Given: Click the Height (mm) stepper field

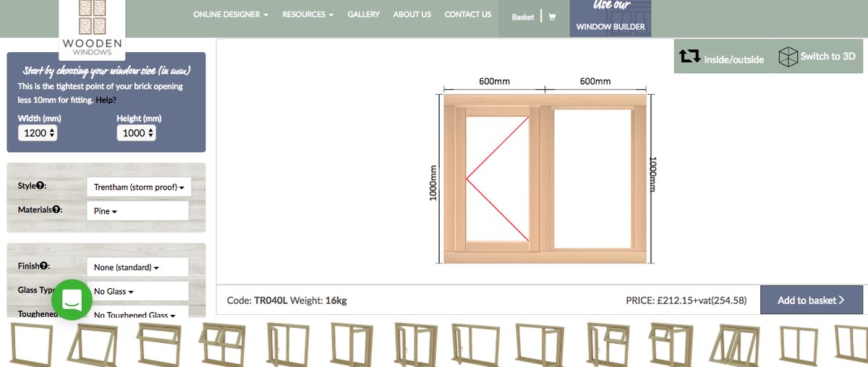Looking at the screenshot, I should (x=136, y=133).
